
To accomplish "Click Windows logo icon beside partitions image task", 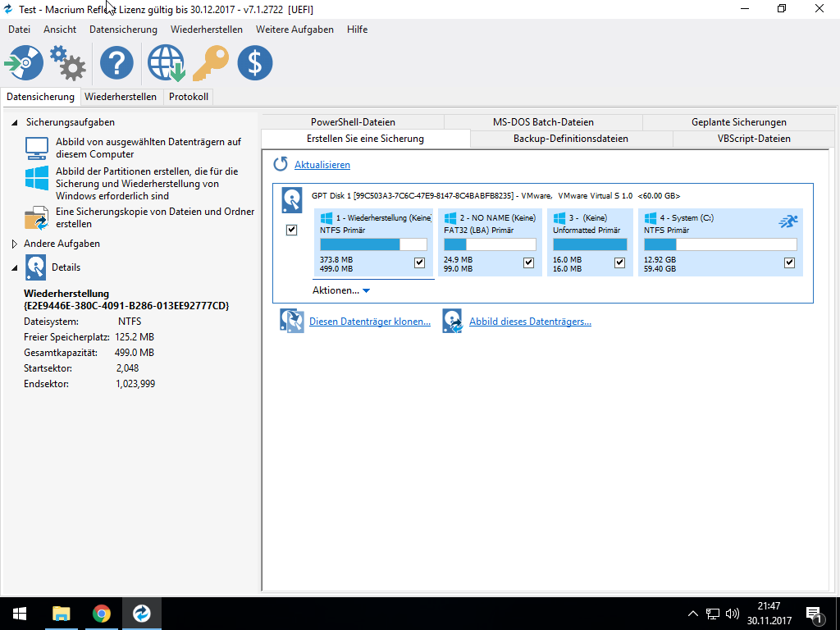I will tap(37, 178).
